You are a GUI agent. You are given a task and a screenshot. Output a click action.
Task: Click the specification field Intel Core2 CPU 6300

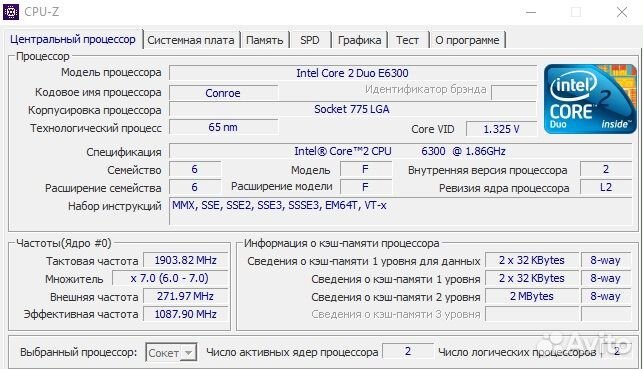click(x=400, y=151)
